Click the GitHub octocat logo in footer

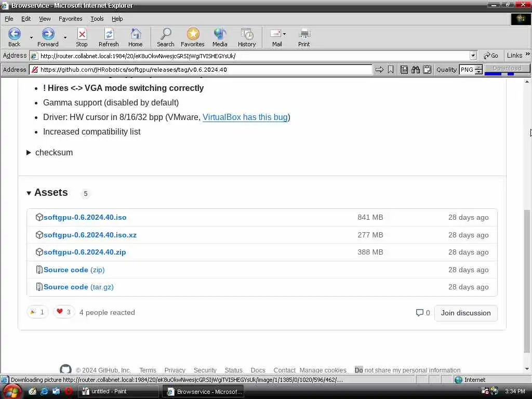65,369
